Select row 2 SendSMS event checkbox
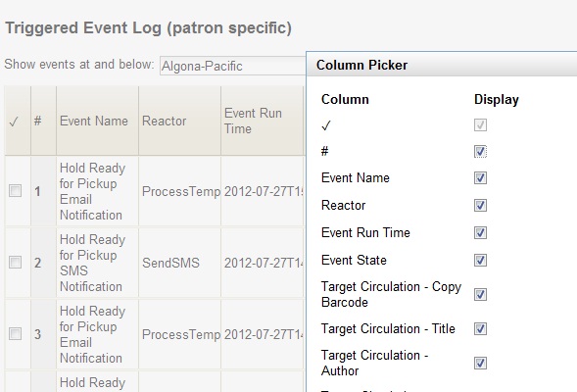This screenshot has width=577, height=392. tap(15, 263)
